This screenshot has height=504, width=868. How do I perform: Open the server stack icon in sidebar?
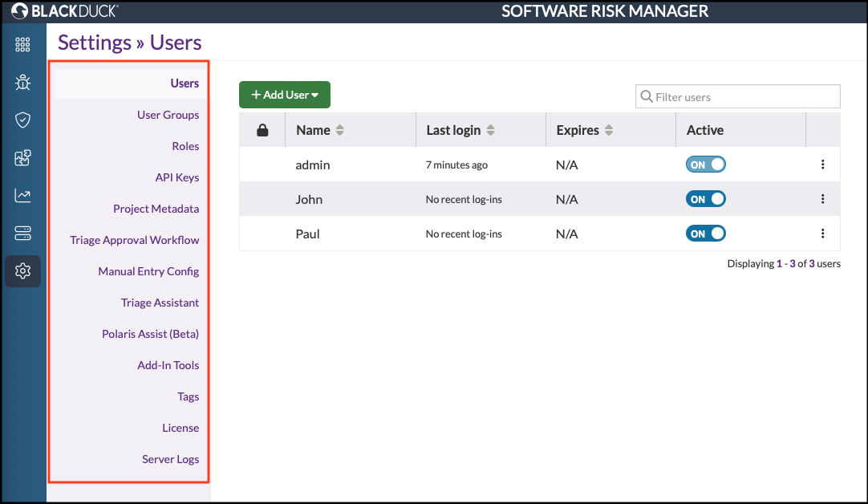[22, 234]
